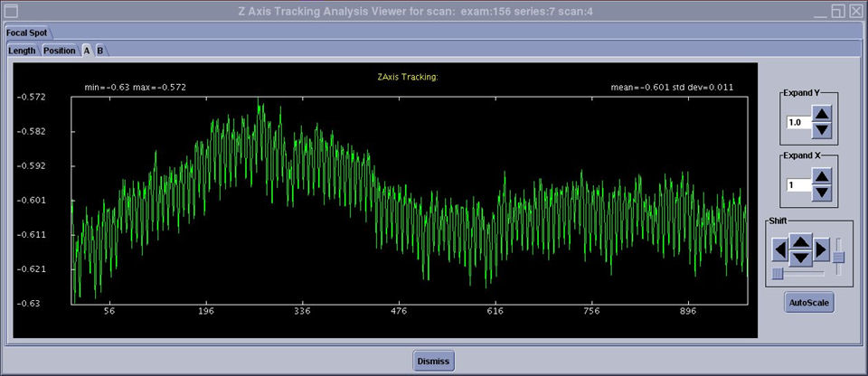Image resolution: width=868 pixels, height=376 pixels.
Task: Open the window menu icon in title bar
Action: (11, 11)
